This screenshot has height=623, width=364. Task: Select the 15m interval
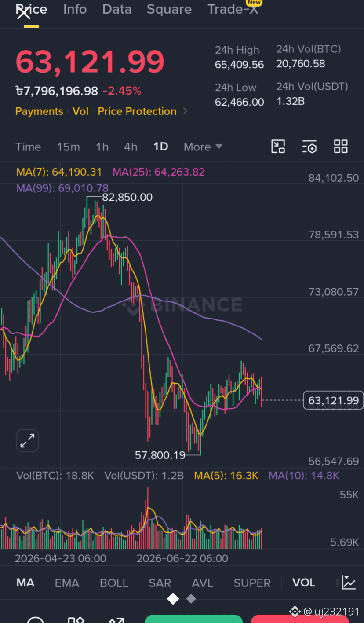(68, 147)
